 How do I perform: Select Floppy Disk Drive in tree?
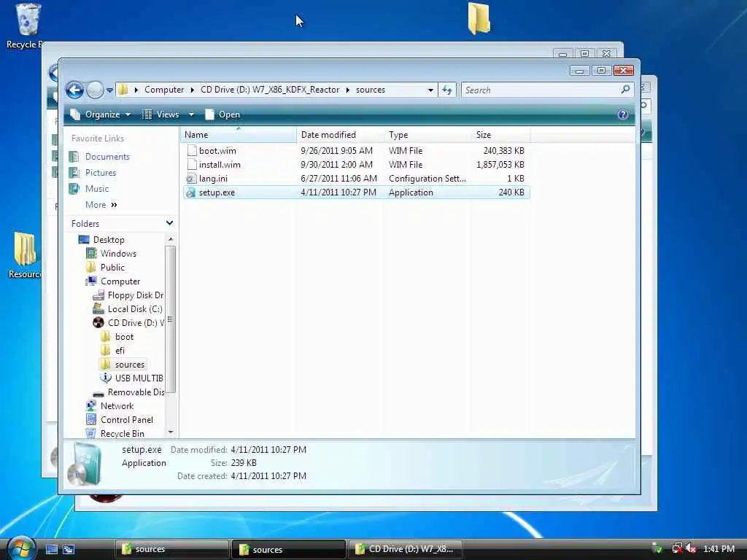[135, 295]
